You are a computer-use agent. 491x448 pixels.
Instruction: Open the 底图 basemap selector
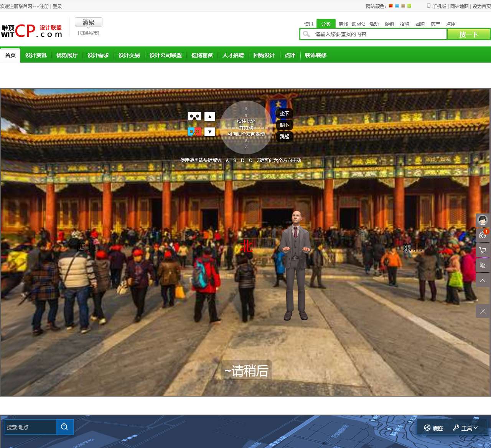(434, 428)
